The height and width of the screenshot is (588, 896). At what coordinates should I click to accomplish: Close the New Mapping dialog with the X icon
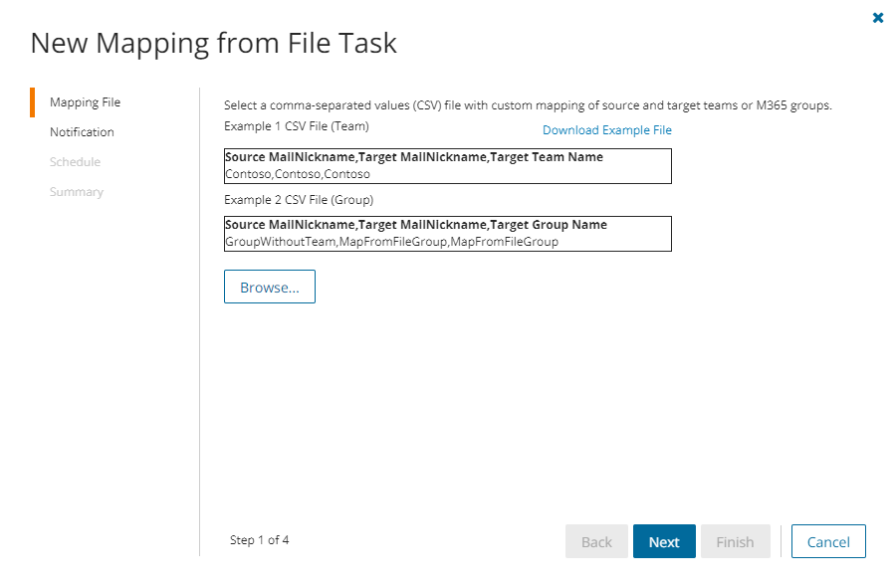coord(878,18)
